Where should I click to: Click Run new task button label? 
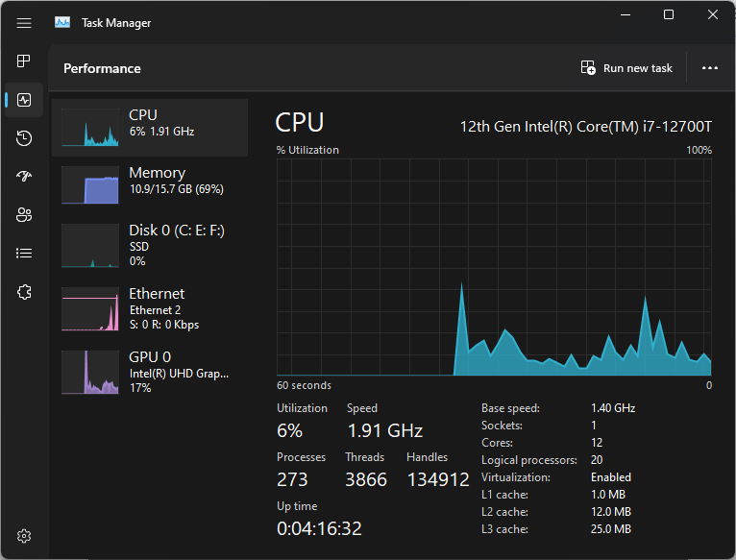pyautogui.click(x=637, y=68)
